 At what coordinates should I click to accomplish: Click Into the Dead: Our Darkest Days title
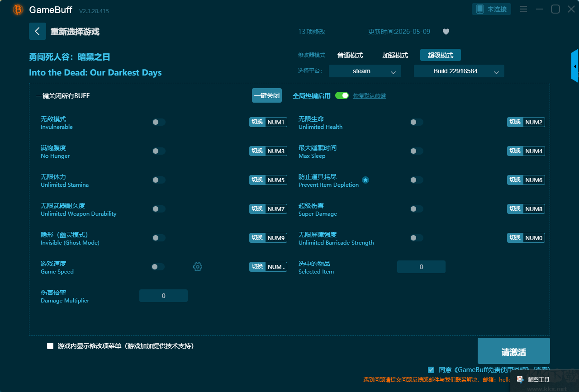[x=95, y=73]
